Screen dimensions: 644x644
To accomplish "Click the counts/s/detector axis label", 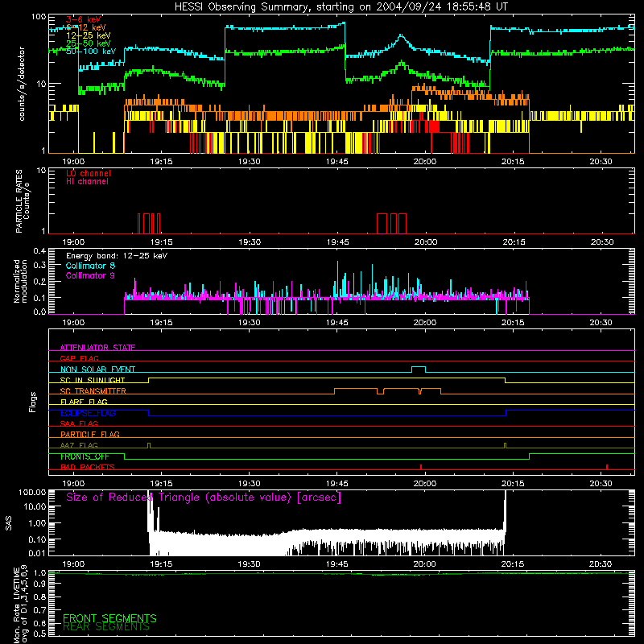I will pyautogui.click(x=22, y=84).
